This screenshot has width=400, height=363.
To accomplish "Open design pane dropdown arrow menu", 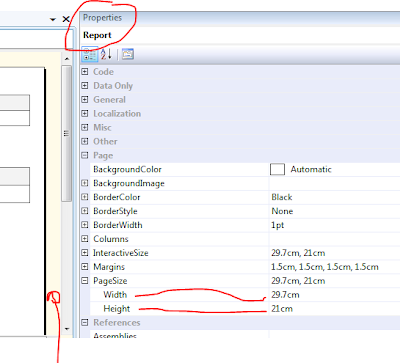I will click(53, 20).
